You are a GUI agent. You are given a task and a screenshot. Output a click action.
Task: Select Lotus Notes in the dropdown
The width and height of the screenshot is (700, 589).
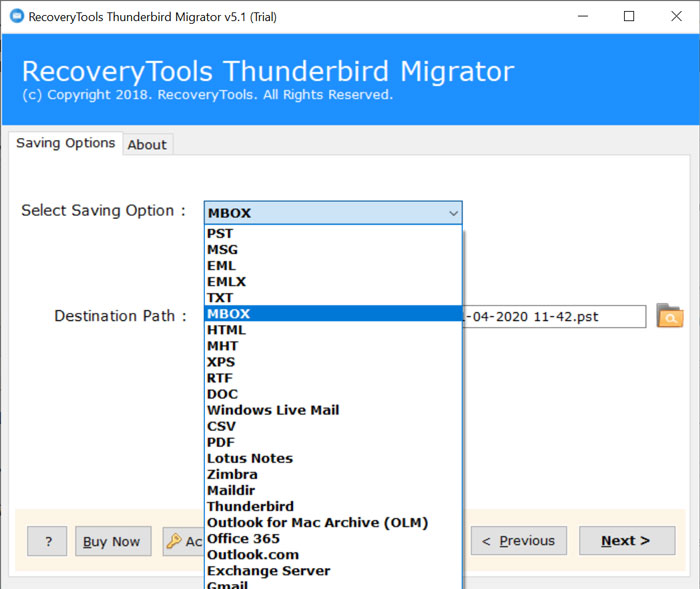point(333,459)
